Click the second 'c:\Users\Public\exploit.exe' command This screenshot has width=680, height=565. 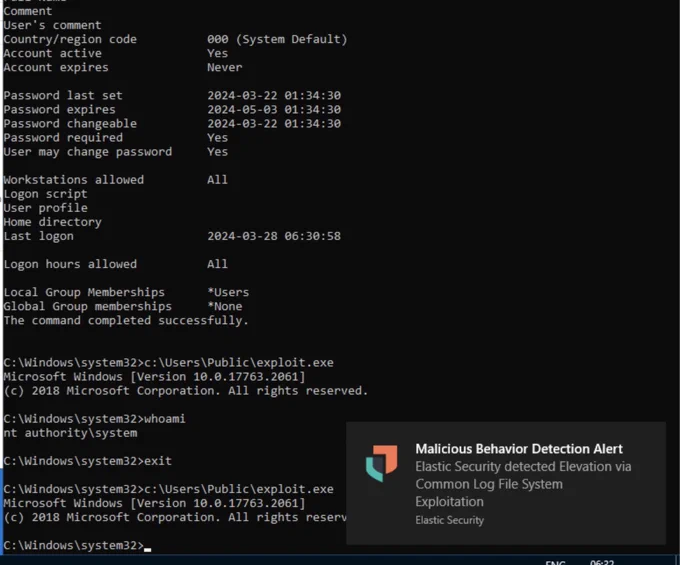(x=239, y=489)
